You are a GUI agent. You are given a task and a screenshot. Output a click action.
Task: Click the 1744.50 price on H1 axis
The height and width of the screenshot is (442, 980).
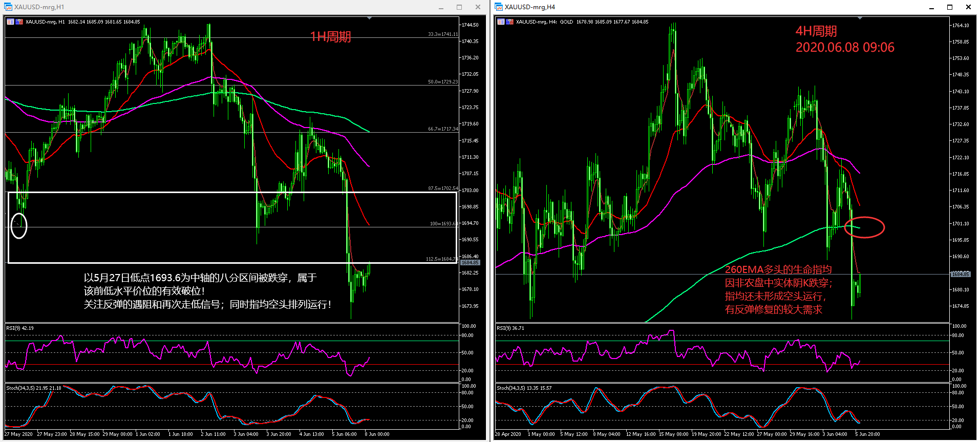(x=470, y=25)
